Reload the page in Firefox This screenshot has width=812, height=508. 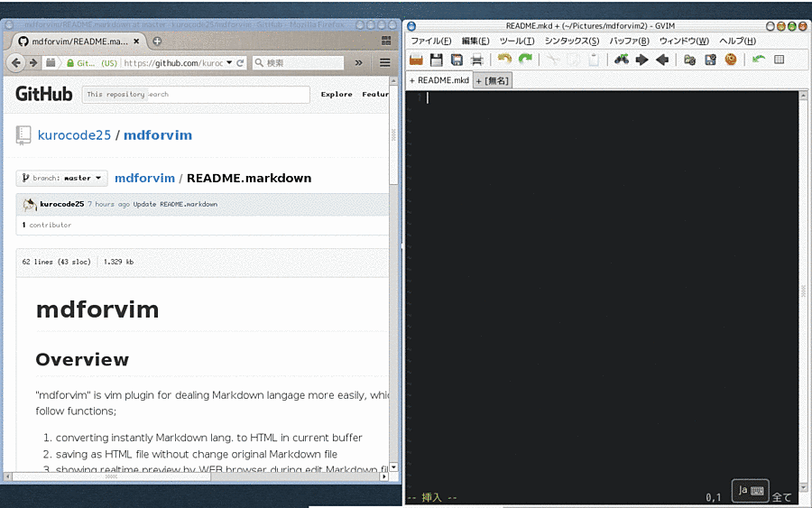coord(240,63)
